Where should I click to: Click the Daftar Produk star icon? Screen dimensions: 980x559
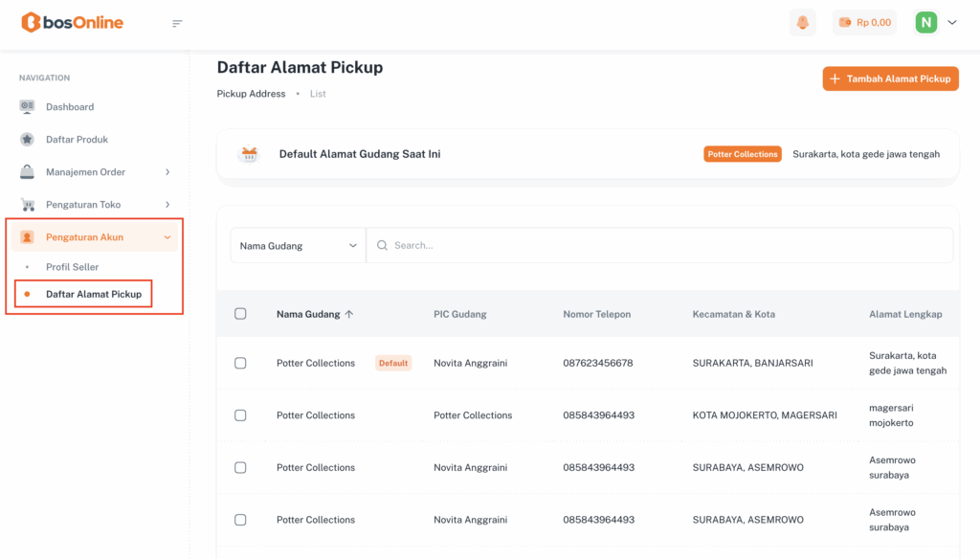pos(27,140)
